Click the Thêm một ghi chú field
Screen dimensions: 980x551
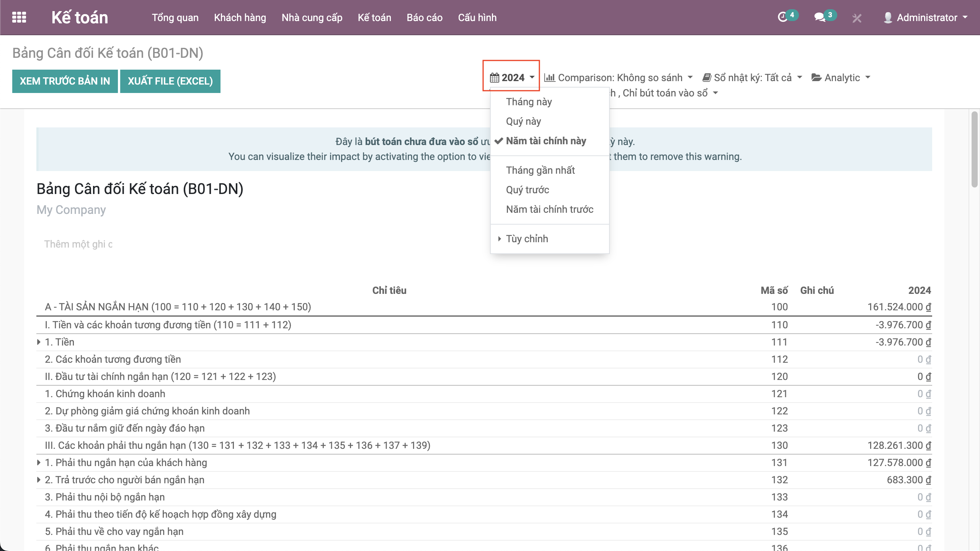pyautogui.click(x=78, y=244)
